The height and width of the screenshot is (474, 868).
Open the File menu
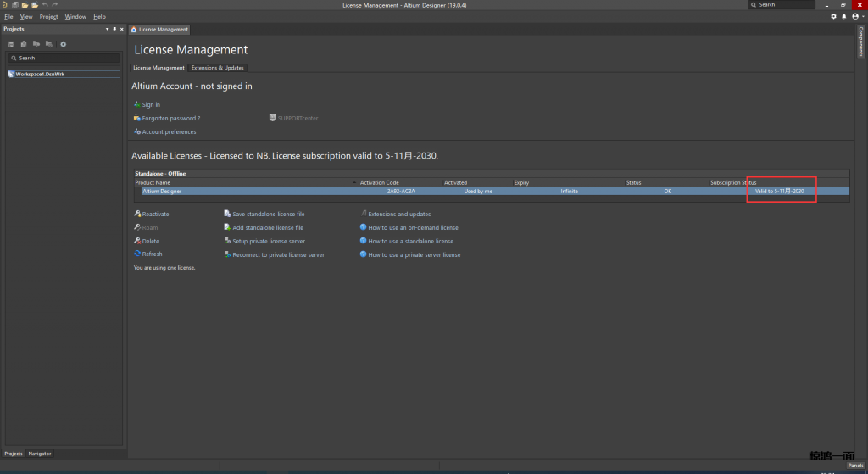8,16
